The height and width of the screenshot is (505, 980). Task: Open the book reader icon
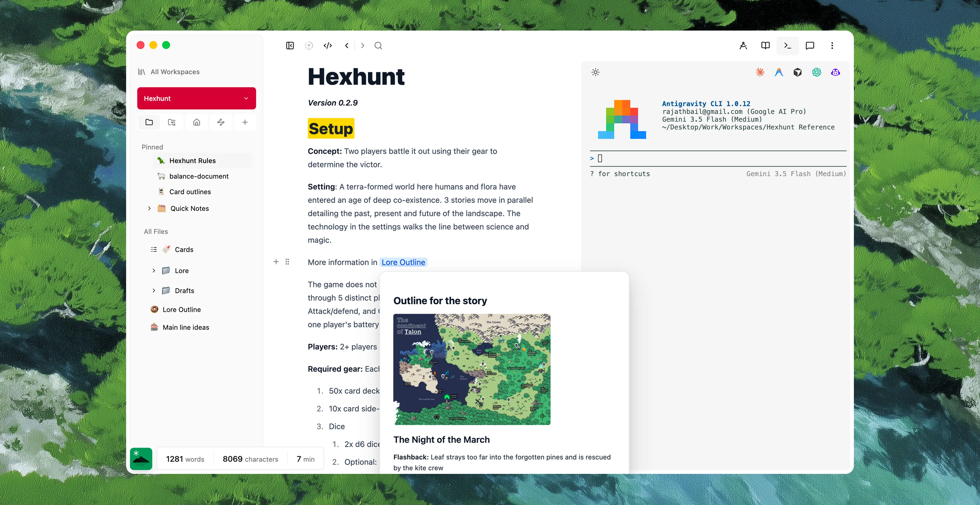pyautogui.click(x=766, y=46)
